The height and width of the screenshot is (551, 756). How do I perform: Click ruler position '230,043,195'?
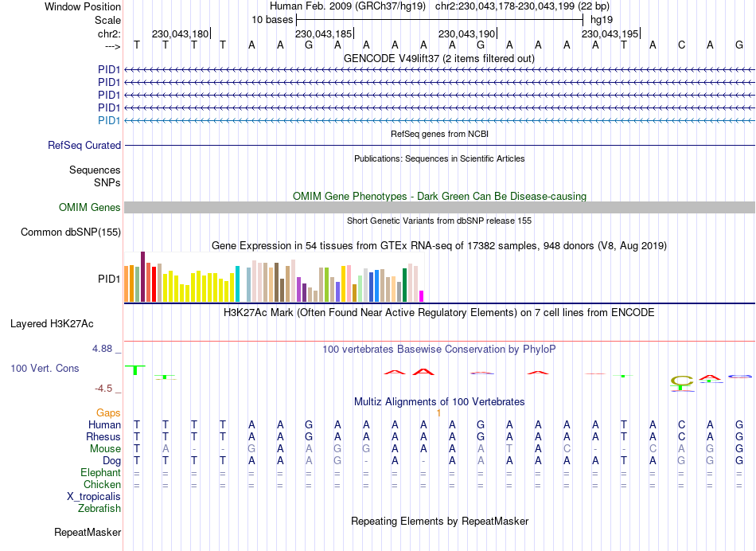point(610,33)
